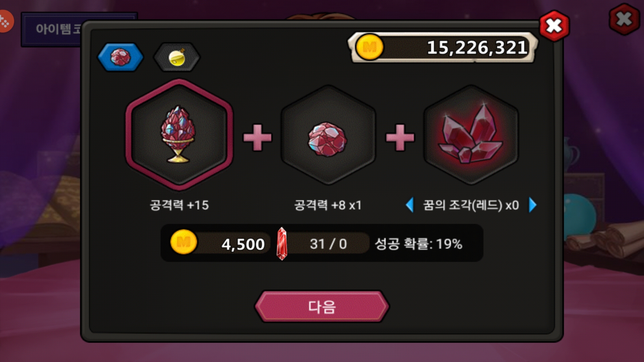The image size is (644, 362).
Task: Tap the round orange icon in top-left corner
Action: (5, 21)
